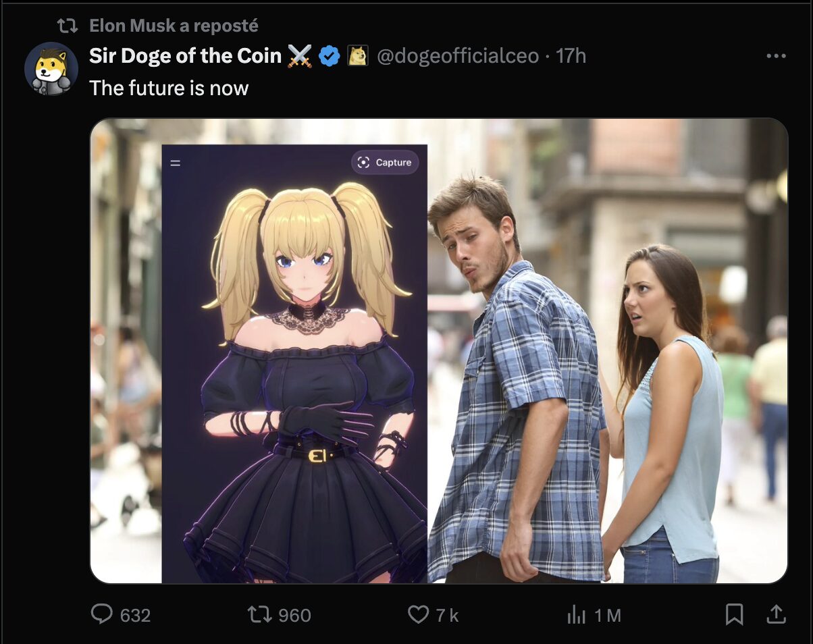The image size is (813, 644).
Task: Open Sir Doge of the Coin profile name
Action: (185, 55)
